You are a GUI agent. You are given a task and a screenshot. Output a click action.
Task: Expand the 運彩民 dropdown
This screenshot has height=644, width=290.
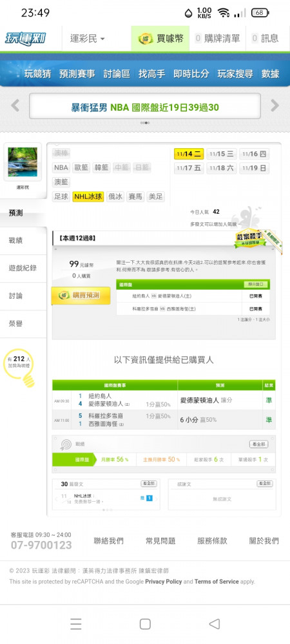coord(88,39)
